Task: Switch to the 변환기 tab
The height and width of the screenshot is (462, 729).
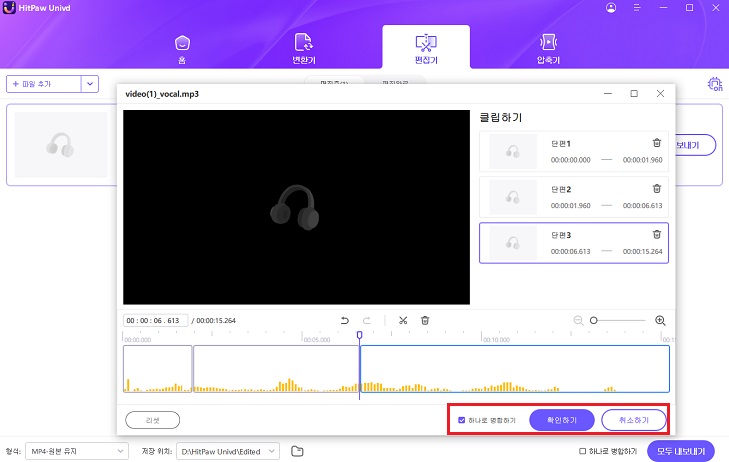Action: coord(303,47)
